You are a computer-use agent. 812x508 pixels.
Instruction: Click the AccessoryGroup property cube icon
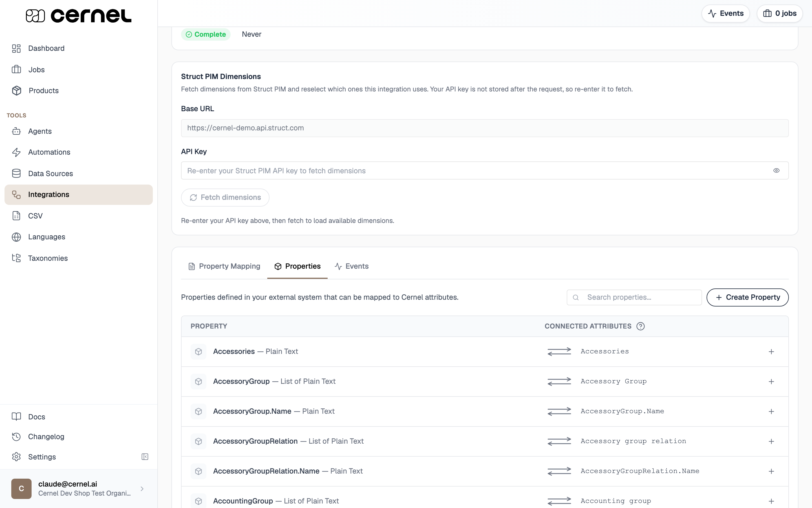[x=198, y=381]
